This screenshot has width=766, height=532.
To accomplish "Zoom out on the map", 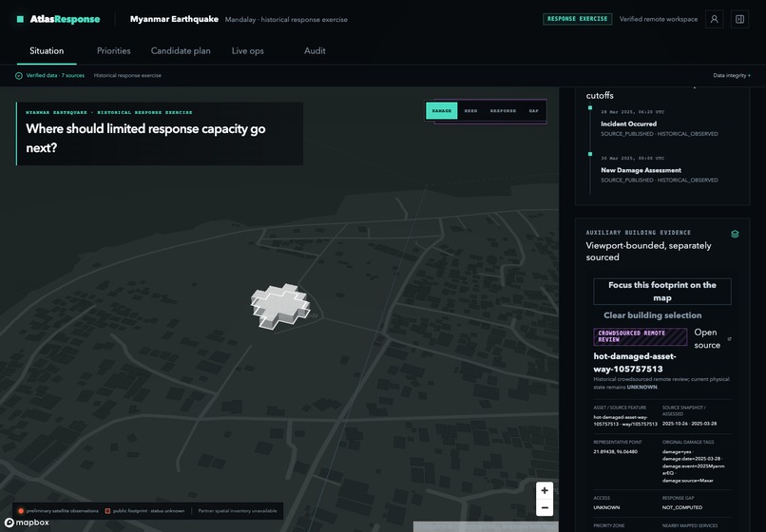I will pos(545,507).
